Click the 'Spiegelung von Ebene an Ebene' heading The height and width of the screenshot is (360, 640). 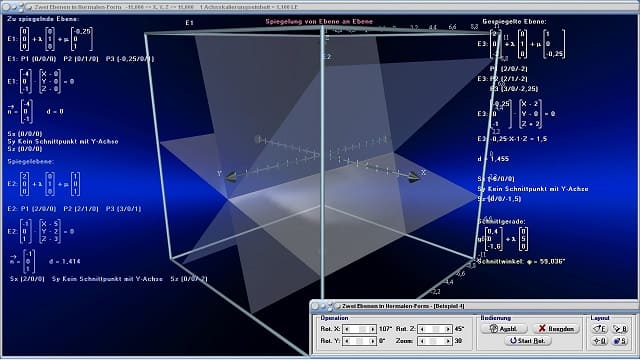click(x=319, y=21)
